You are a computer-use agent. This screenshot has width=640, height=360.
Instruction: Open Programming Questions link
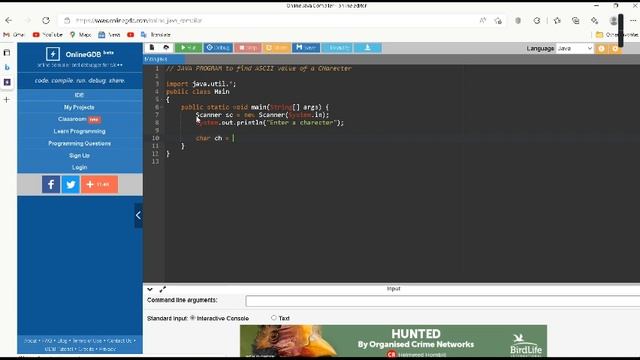point(80,143)
